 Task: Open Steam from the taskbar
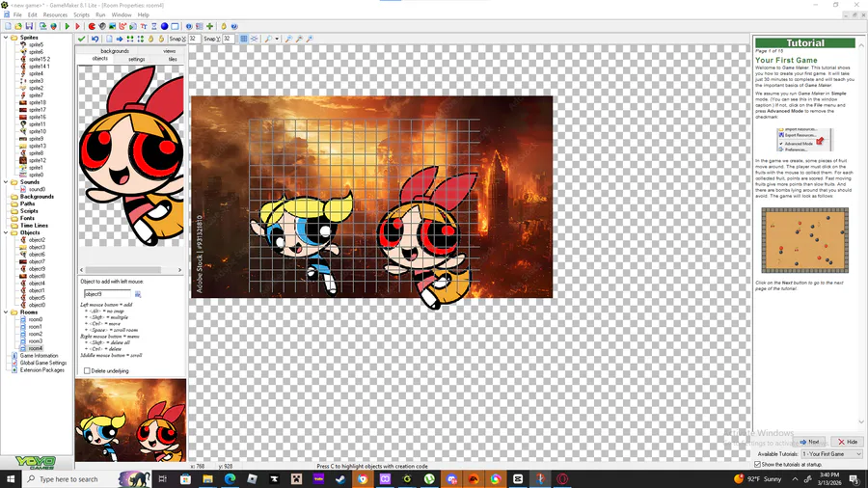340,478
